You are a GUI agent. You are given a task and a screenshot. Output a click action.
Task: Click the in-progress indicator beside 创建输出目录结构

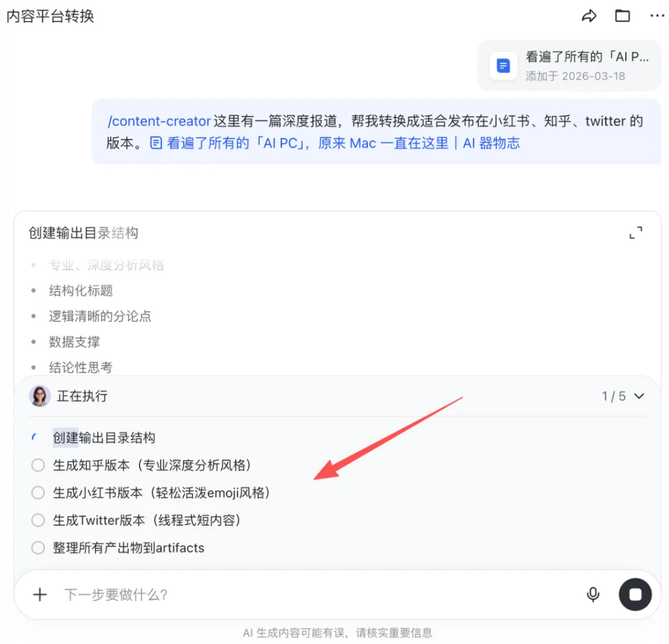[34, 437]
